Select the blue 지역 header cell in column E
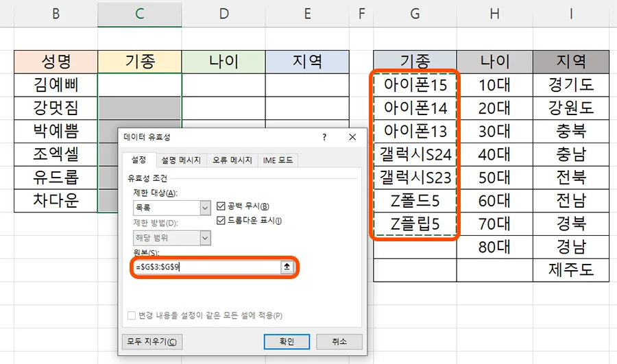617x364 pixels. tap(307, 62)
